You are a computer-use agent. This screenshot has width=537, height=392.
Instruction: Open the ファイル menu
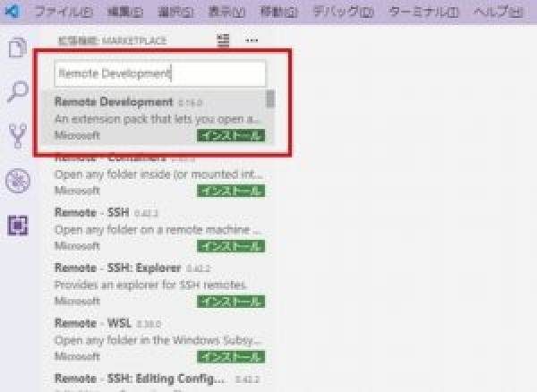tap(64, 12)
